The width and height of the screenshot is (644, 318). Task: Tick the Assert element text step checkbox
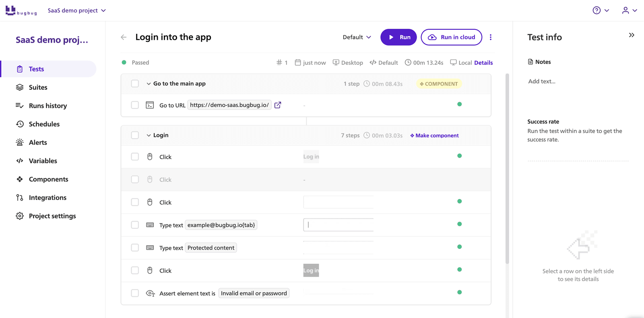click(135, 293)
